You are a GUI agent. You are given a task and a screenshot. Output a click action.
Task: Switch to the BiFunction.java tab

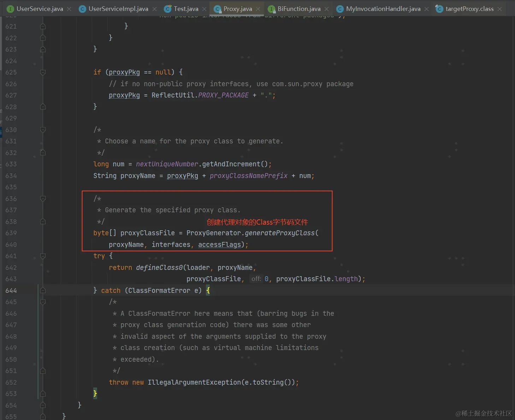click(299, 9)
